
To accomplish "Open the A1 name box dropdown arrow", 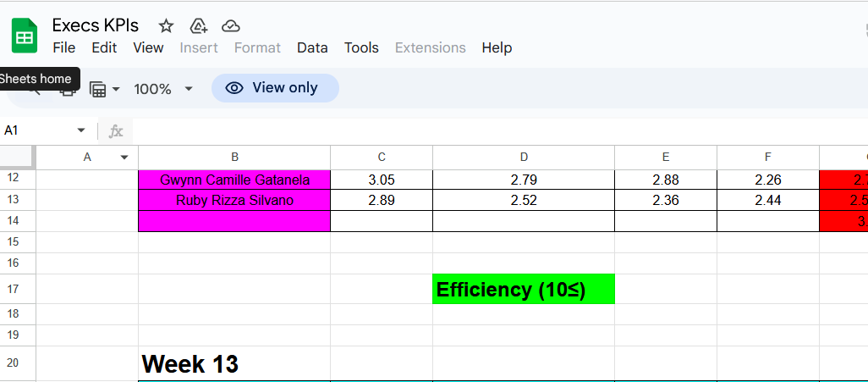I will point(81,130).
